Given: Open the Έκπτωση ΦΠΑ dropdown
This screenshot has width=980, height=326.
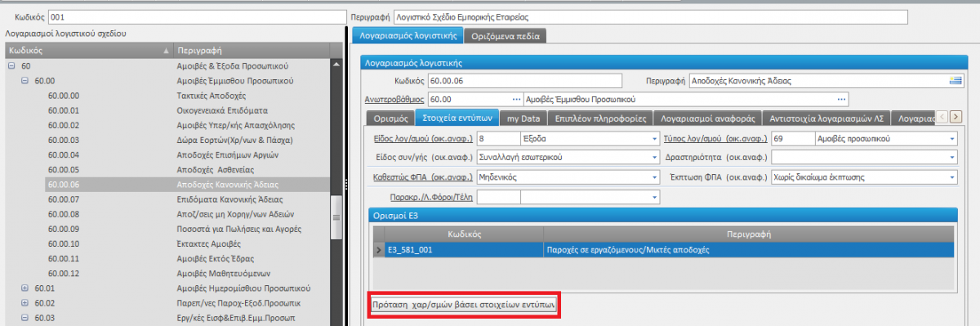Looking at the screenshot, I should coord(951,176).
